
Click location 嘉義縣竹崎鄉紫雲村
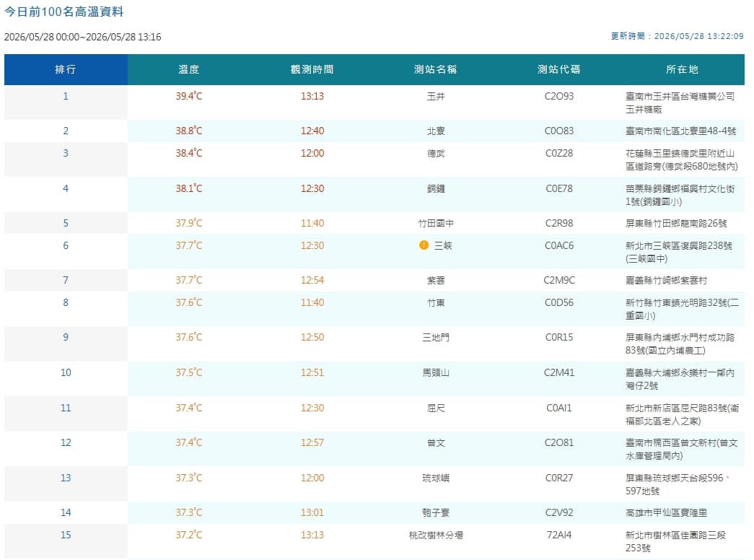(666, 281)
